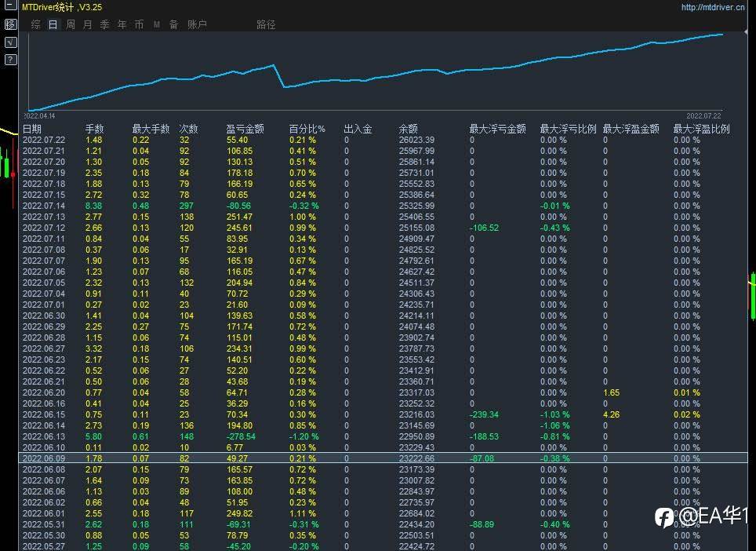Click the 路径 path tab
The height and width of the screenshot is (551, 756).
266,24
